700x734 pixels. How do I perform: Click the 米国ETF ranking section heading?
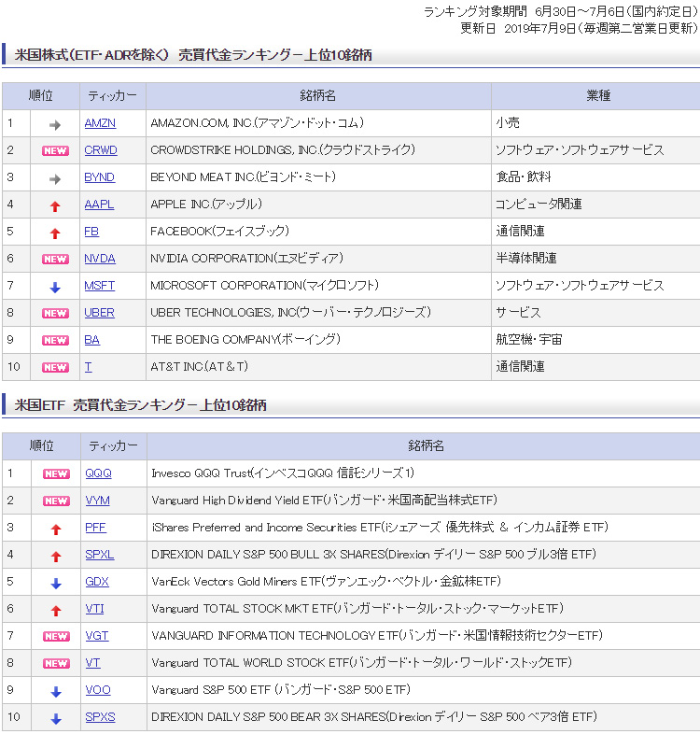(140, 405)
